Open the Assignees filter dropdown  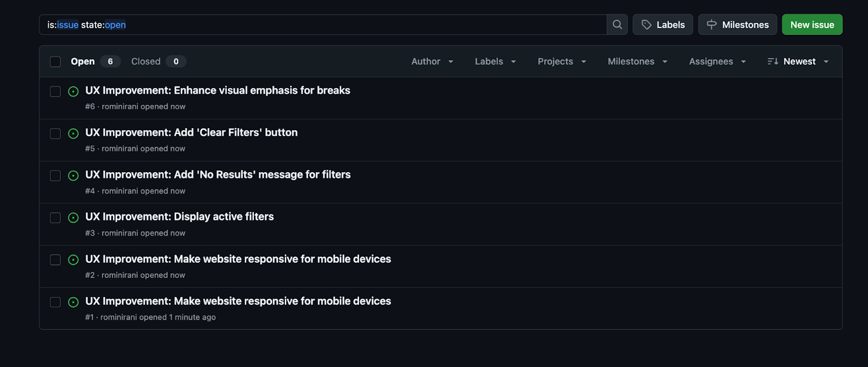point(717,61)
